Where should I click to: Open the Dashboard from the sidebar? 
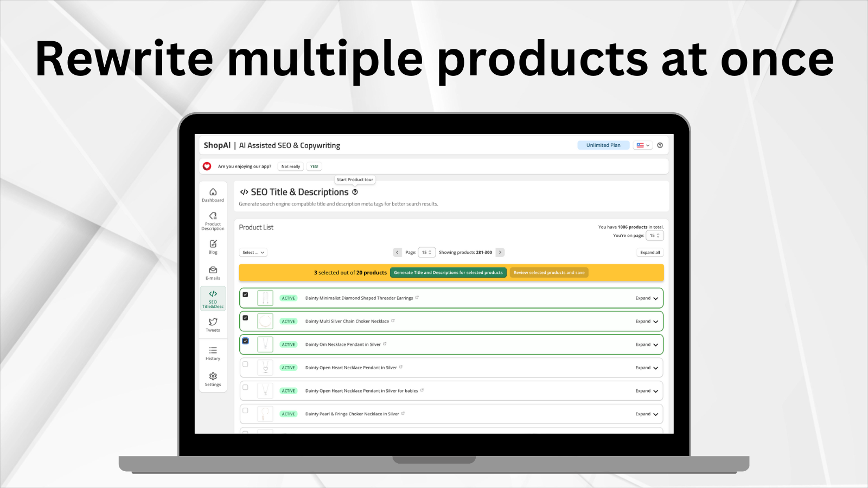pos(213,194)
